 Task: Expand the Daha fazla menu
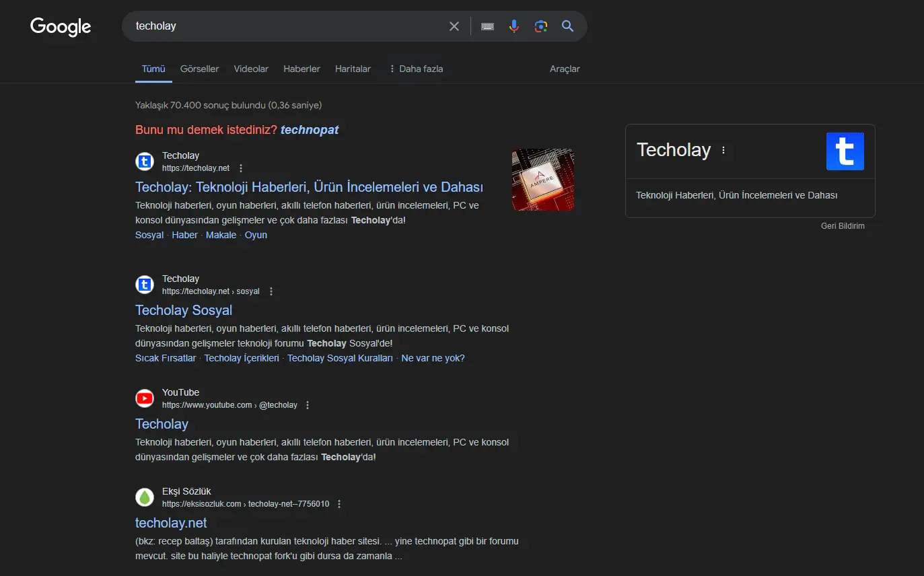click(x=415, y=69)
